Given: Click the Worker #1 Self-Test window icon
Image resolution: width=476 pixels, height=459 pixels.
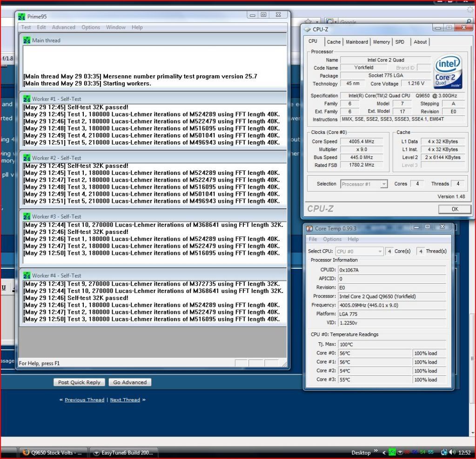Looking at the screenshot, I should coord(27,99).
